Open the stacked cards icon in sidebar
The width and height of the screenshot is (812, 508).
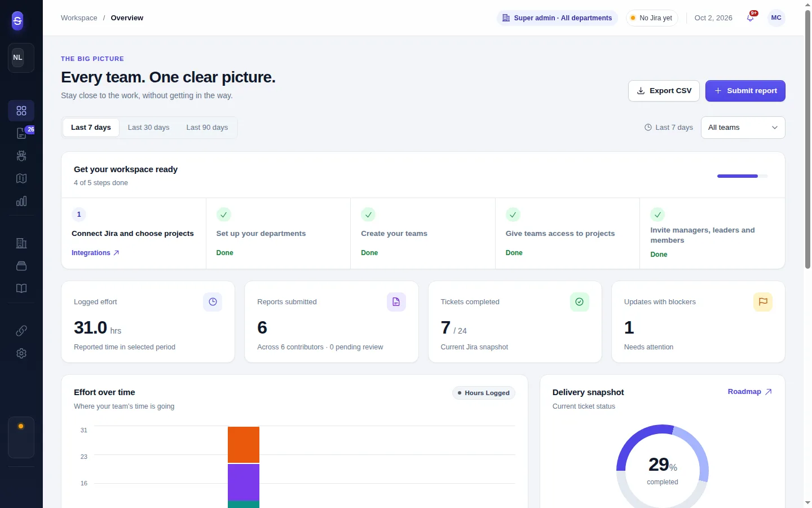pyautogui.click(x=21, y=266)
